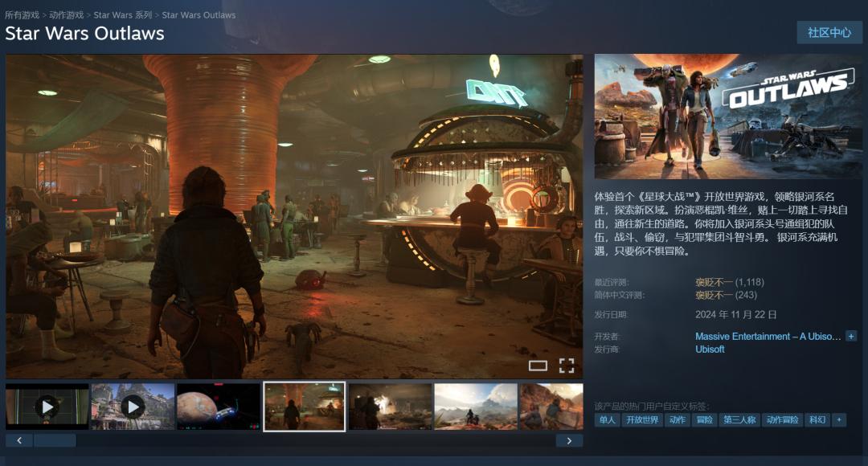Screen dimensions: 868x466
Task: Select the highlighted cantina screenshot thumbnail
Action: 305,407
